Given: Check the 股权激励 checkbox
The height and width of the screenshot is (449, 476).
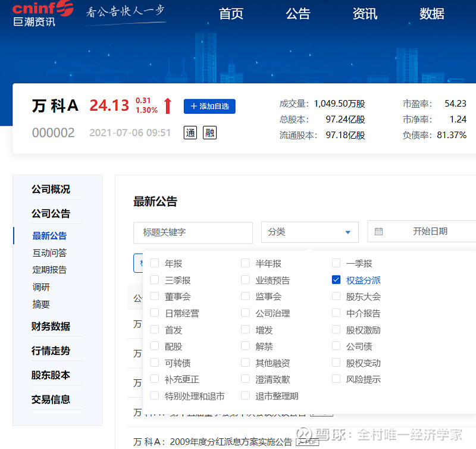Looking at the screenshot, I should click(x=336, y=329).
